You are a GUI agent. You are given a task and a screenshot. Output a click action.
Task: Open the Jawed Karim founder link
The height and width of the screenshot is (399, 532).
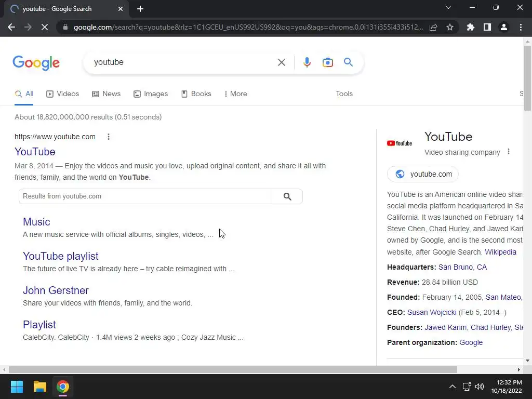(445, 327)
